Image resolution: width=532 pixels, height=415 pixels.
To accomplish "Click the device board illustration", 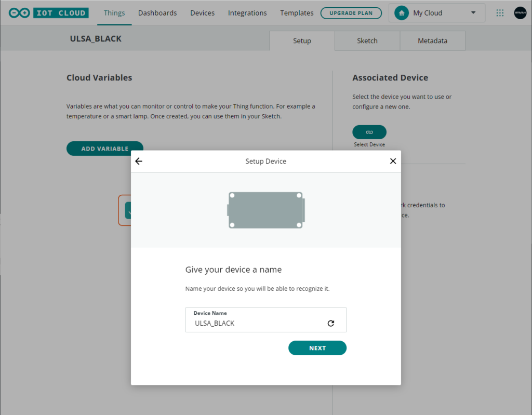I will (266, 210).
